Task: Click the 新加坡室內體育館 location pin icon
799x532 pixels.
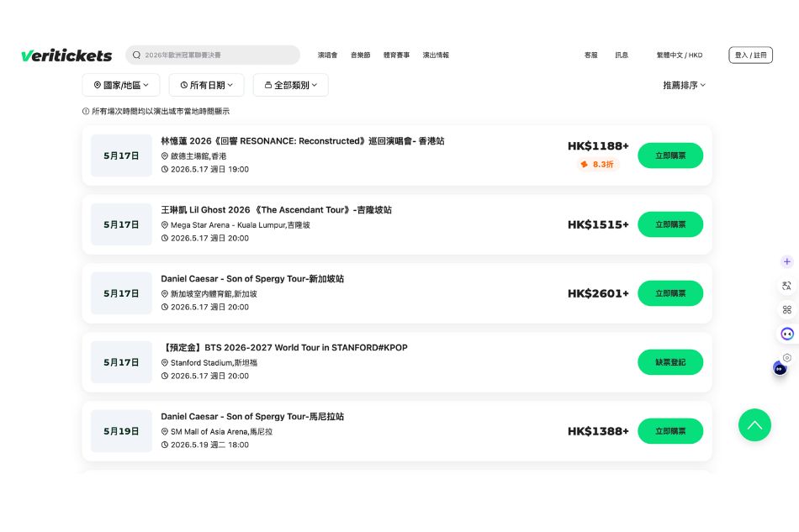Action: 165,293
